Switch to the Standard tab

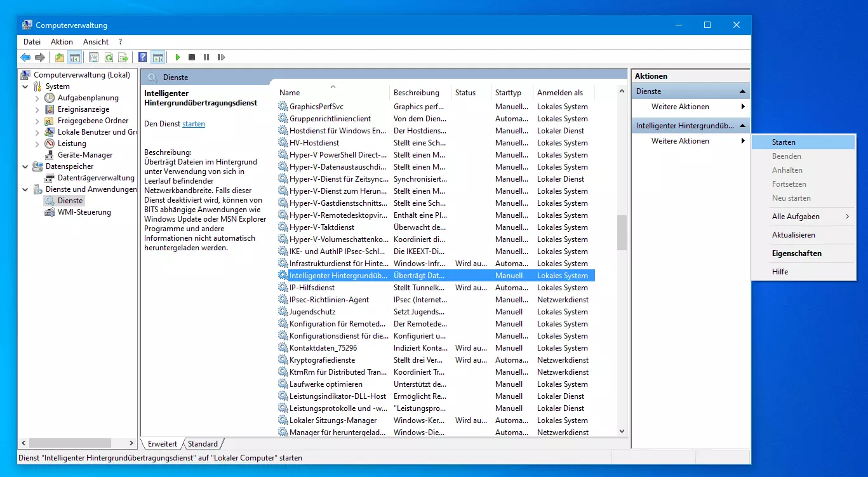[x=203, y=444]
